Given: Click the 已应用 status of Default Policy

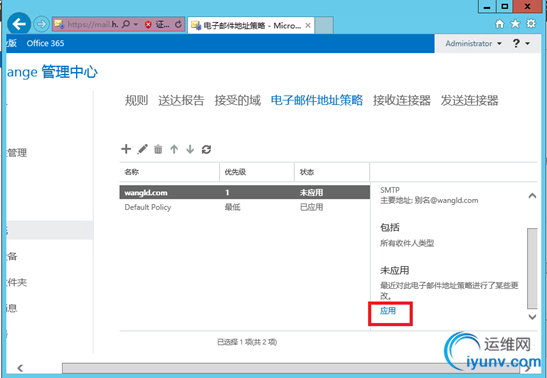Looking at the screenshot, I should [311, 207].
